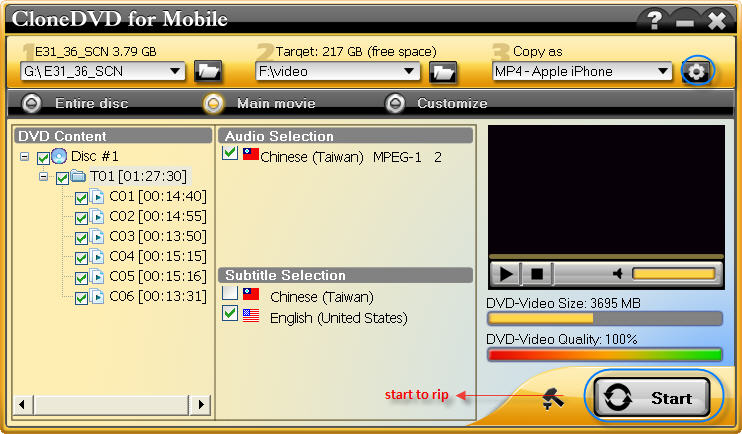
Task: Browse for the target folder F:\video
Action: coord(442,72)
